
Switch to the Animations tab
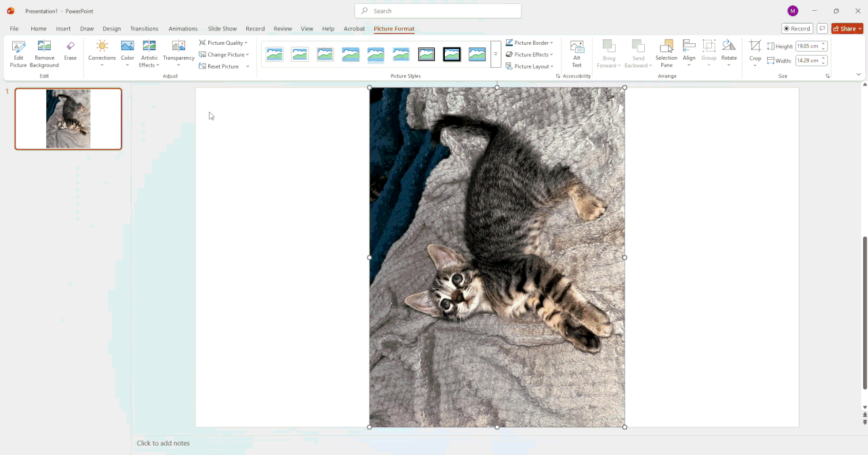coord(183,28)
